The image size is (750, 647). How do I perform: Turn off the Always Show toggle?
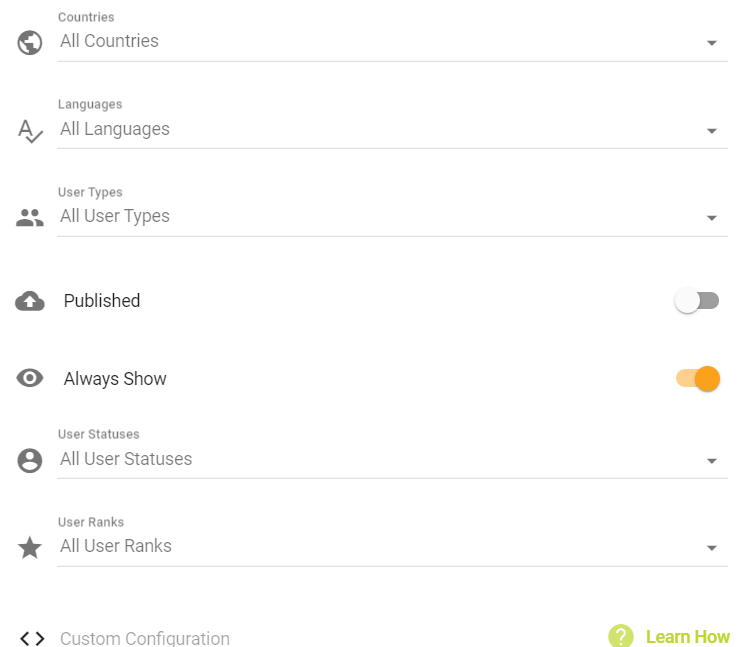coord(698,379)
